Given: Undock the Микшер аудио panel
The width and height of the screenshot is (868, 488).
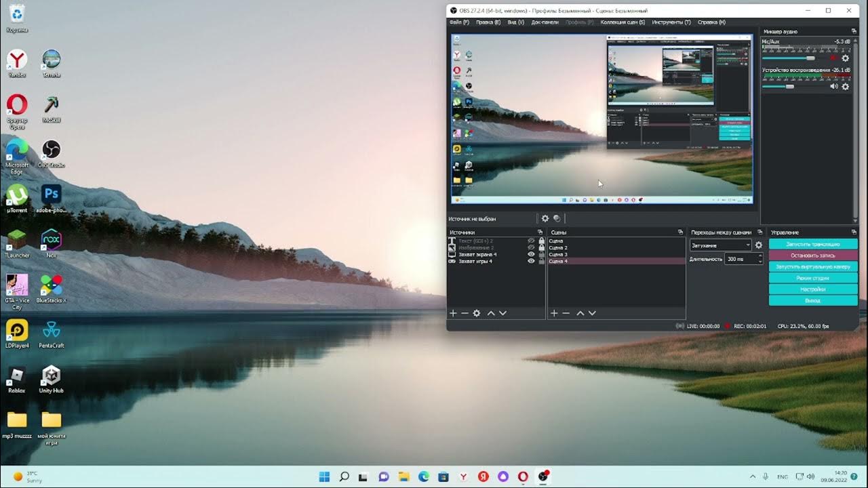Looking at the screenshot, I should [854, 31].
